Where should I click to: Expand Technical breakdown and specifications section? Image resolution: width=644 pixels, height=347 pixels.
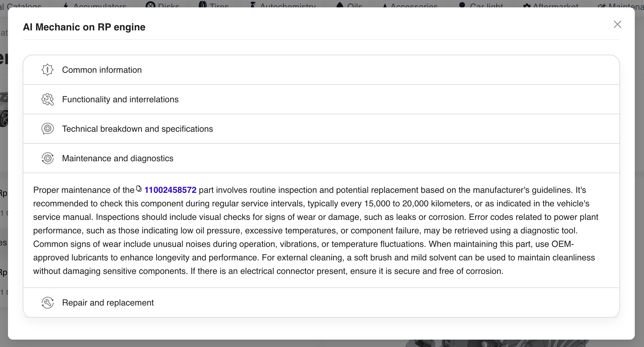coord(137,129)
